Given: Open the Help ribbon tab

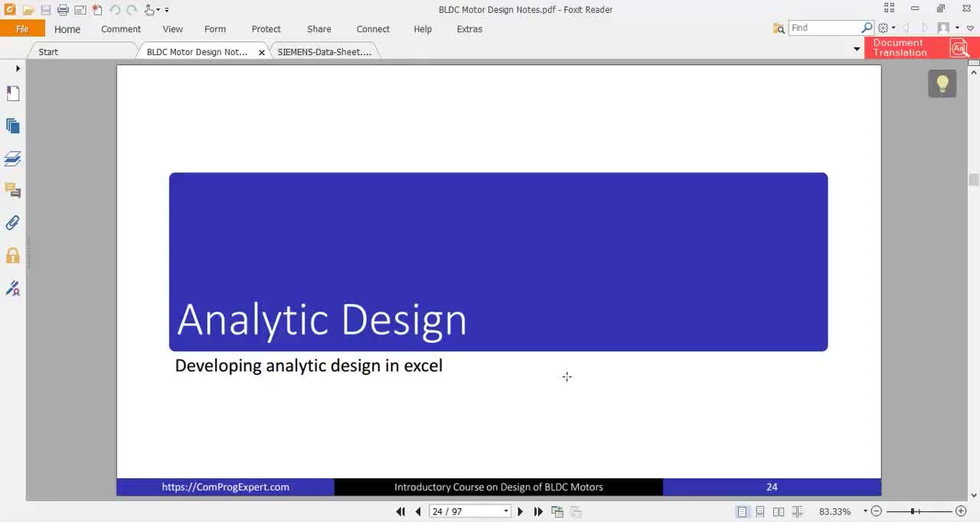Looking at the screenshot, I should click(423, 29).
